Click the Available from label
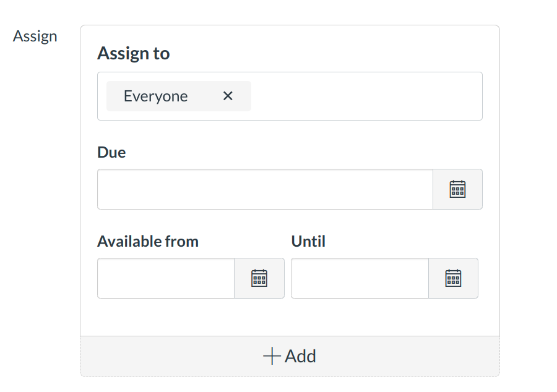557x392 pixels. pos(148,241)
